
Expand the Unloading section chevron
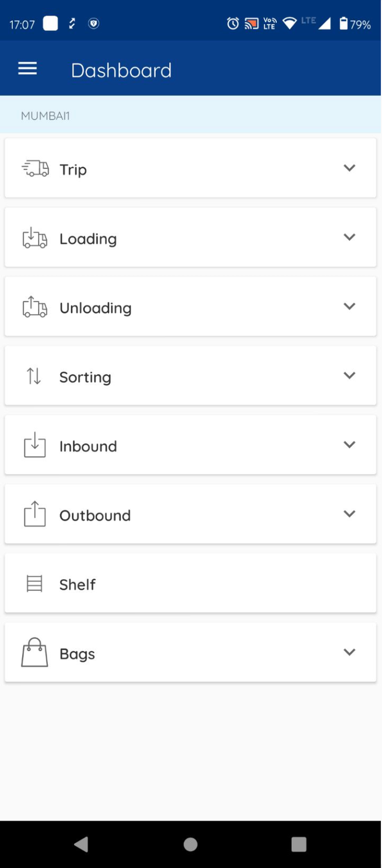click(x=350, y=306)
